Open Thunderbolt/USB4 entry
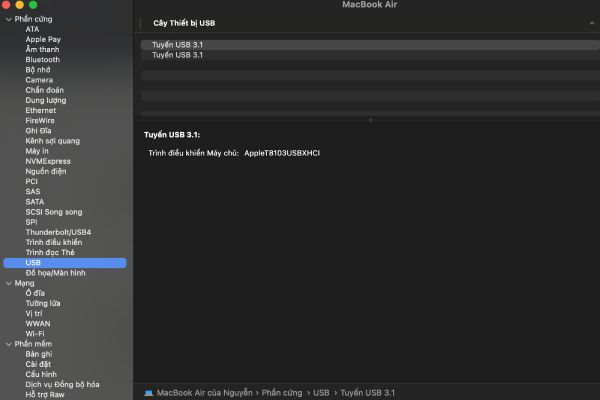Screen dimensions: 600x400 pyautogui.click(x=58, y=232)
